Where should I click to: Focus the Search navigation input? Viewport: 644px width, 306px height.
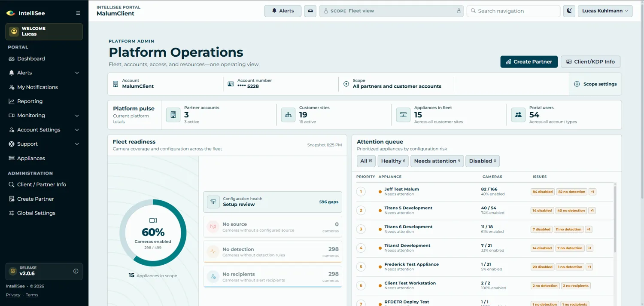tap(513, 11)
